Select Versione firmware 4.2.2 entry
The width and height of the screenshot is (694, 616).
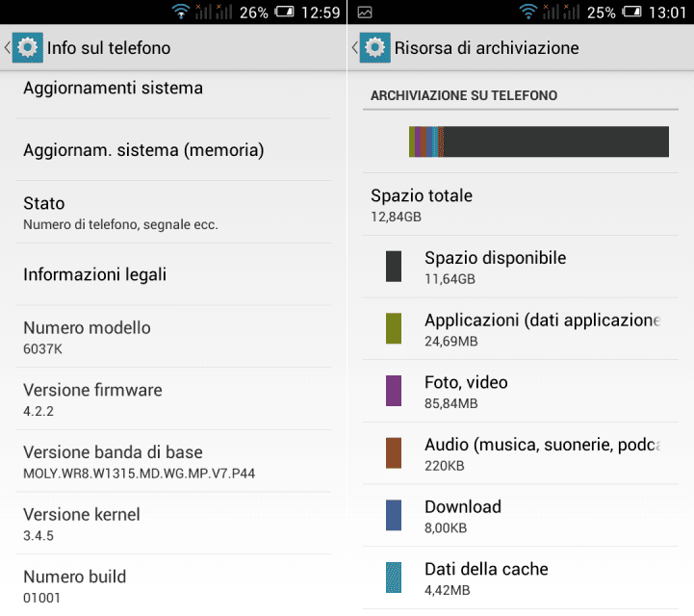[173, 399]
